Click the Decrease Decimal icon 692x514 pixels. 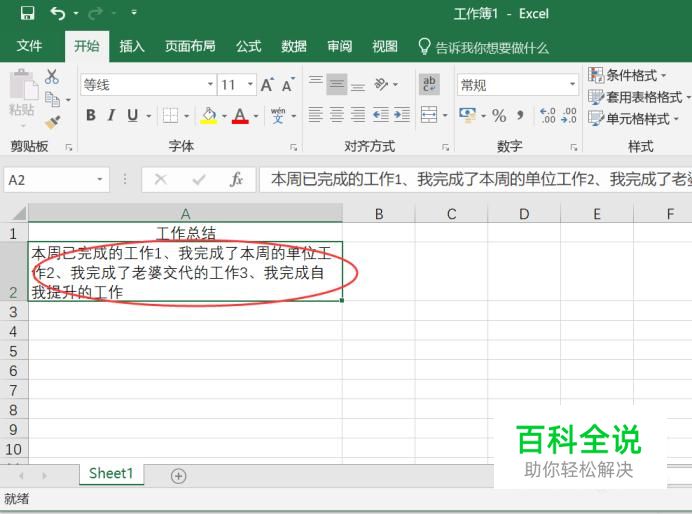(569, 116)
